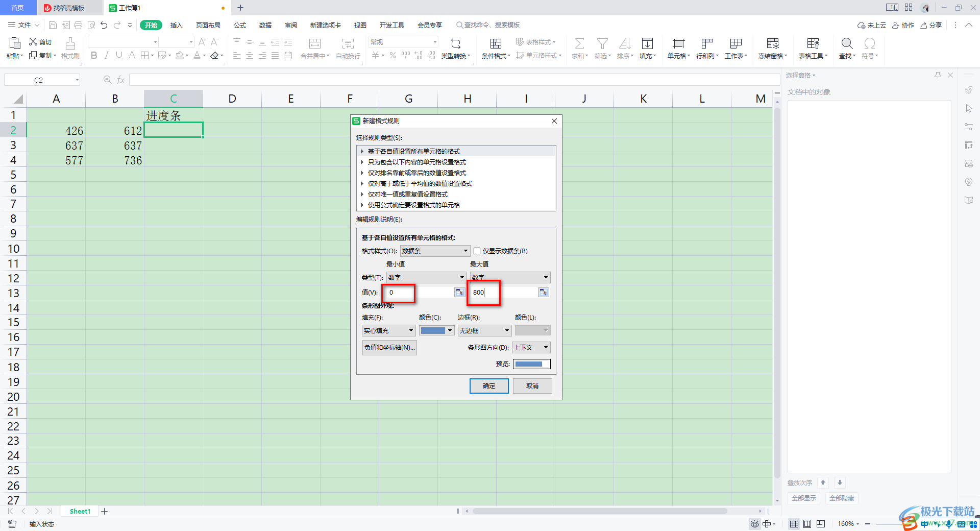Screen dimensions: 980x531
Task: Open the File menu button
Action: point(23,25)
